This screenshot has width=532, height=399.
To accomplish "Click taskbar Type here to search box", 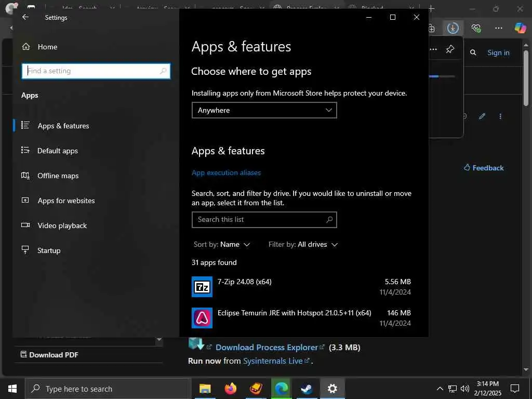I will click(x=108, y=389).
